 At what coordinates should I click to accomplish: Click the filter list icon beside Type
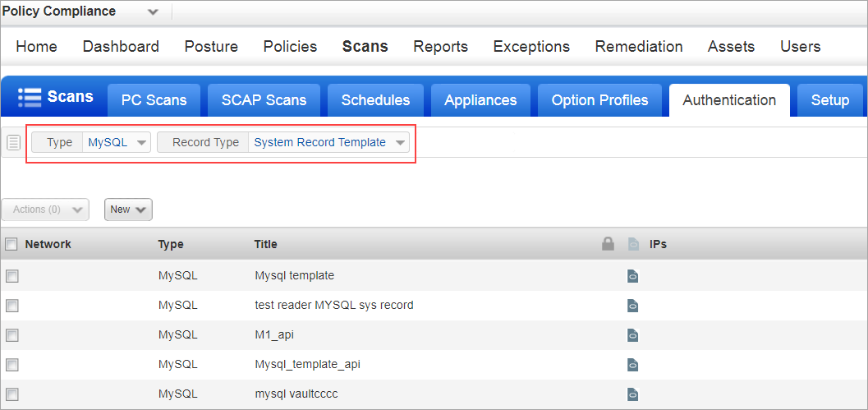[x=13, y=143]
